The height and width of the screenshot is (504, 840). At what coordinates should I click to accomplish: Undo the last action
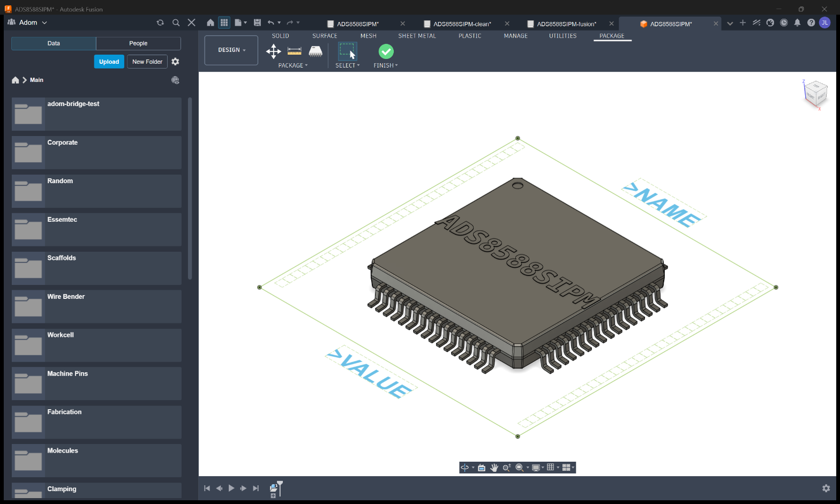(271, 22)
